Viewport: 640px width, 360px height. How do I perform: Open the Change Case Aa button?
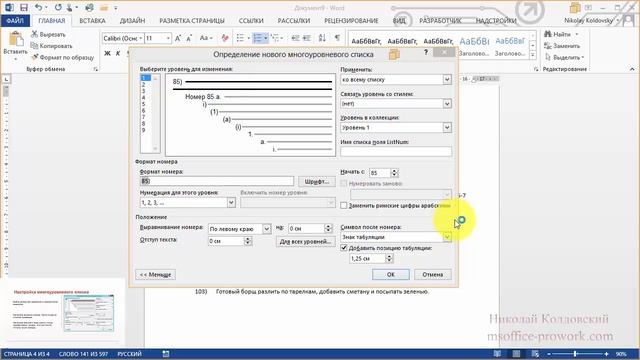coord(206,38)
